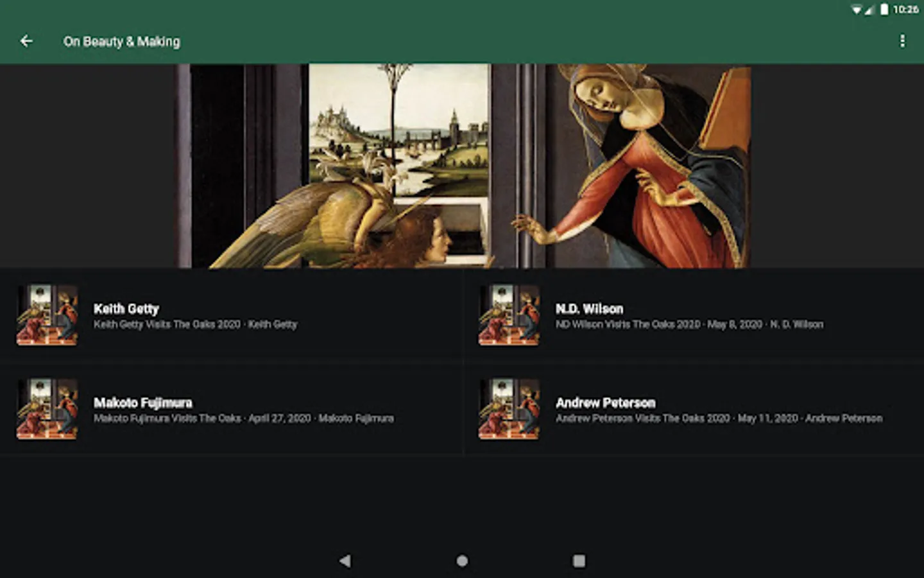Tap Android back navigation triangle
This screenshot has height=578, width=924.
pyautogui.click(x=345, y=561)
